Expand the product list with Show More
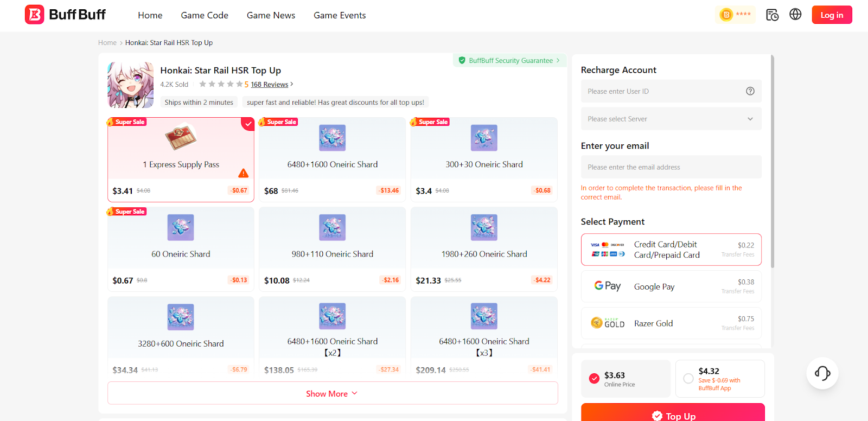Viewport: 868px width, 421px height. tap(332, 393)
